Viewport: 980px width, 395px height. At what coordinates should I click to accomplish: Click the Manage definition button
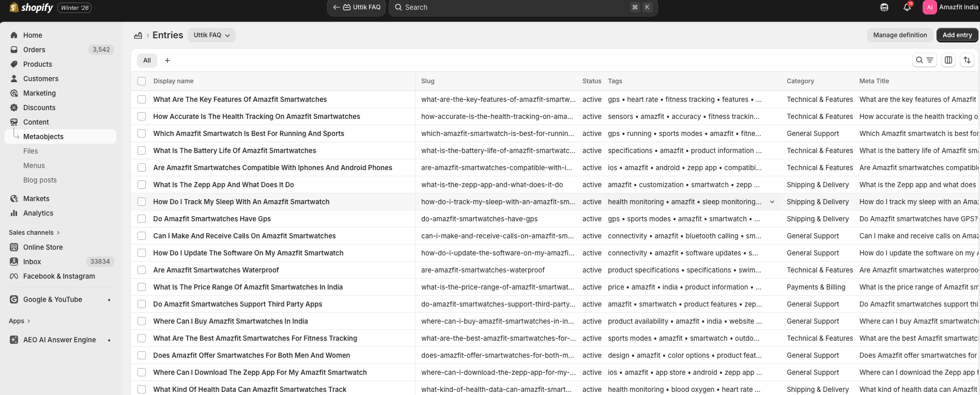pyautogui.click(x=900, y=35)
